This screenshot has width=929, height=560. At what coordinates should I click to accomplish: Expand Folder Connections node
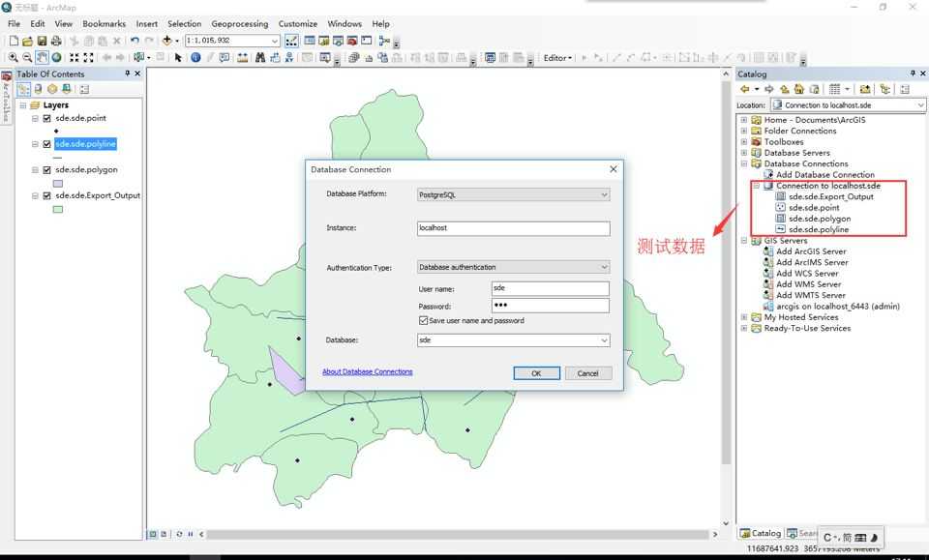[x=744, y=131]
